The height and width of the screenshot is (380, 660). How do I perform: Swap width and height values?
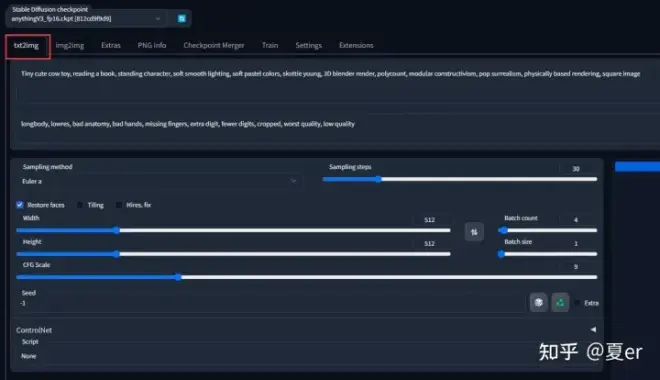474,232
